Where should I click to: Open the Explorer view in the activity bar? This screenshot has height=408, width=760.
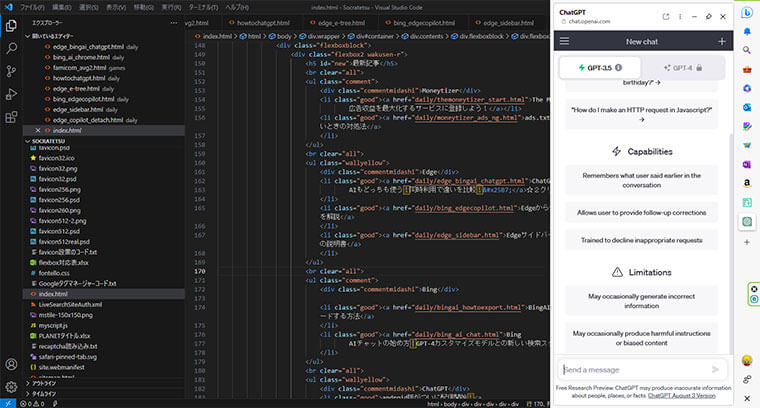11,25
